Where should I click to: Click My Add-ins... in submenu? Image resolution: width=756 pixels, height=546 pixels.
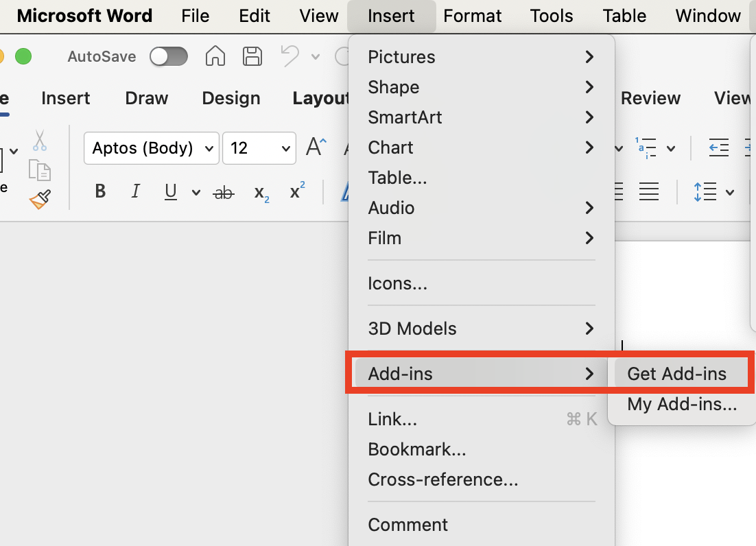[682, 405]
